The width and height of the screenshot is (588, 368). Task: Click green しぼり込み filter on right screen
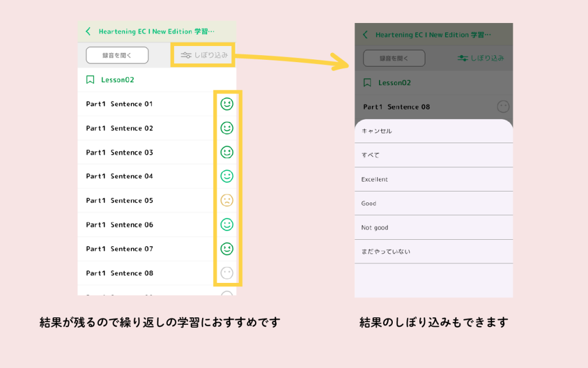point(481,58)
